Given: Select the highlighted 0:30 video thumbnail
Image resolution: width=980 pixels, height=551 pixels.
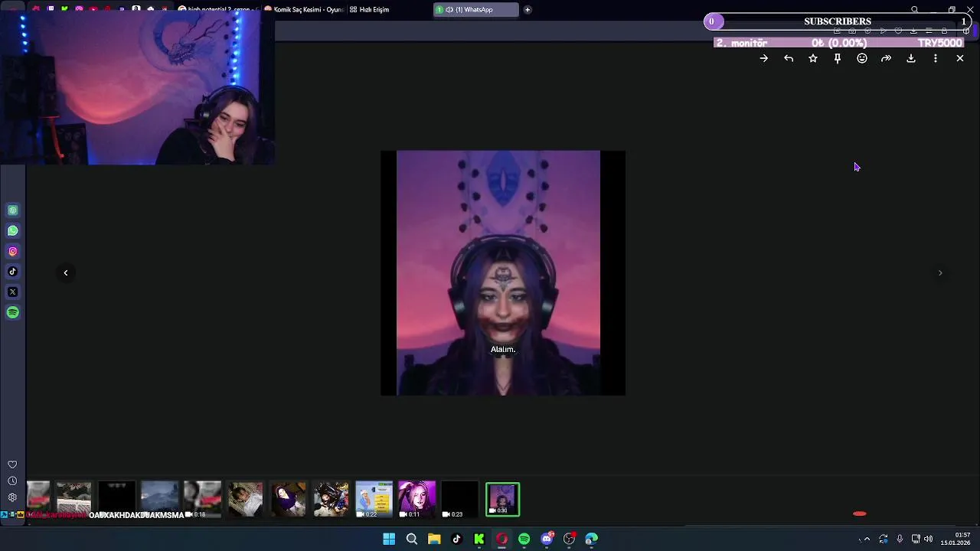Looking at the screenshot, I should (502, 499).
